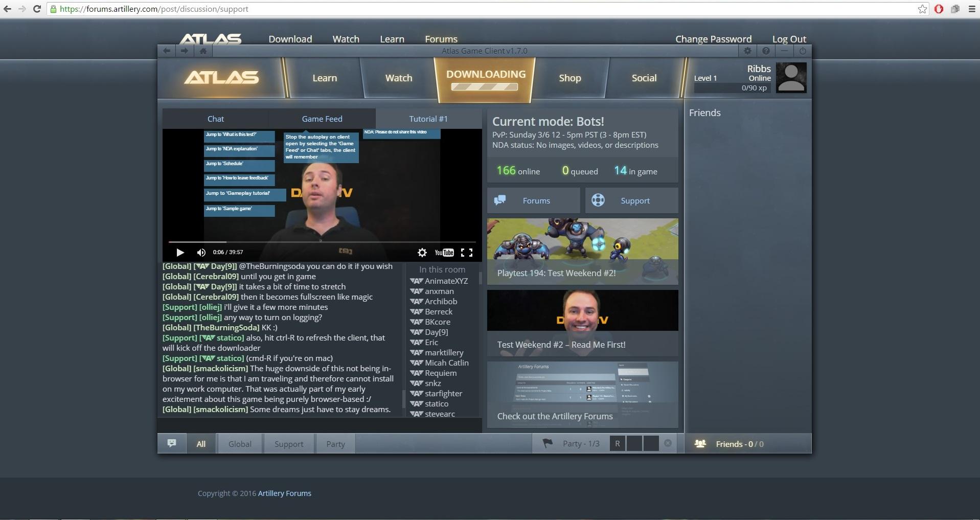Mute the video volume
This screenshot has width=980, height=520.
coord(201,253)
